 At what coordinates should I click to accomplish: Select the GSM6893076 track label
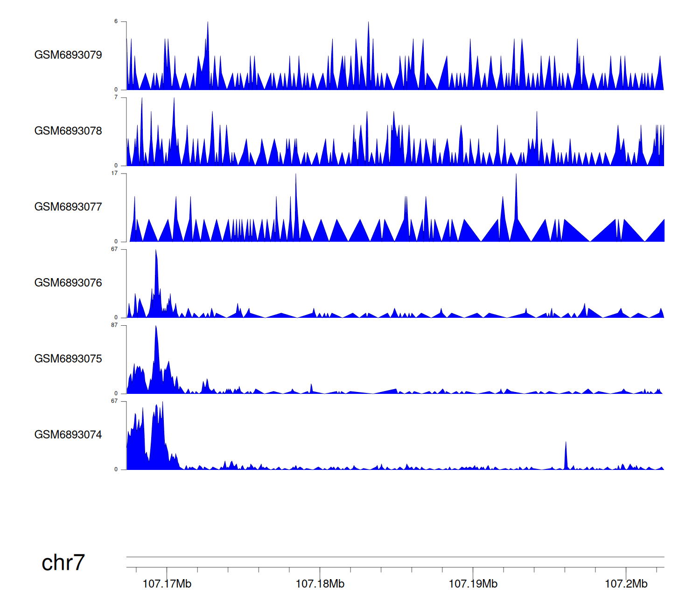68,283
